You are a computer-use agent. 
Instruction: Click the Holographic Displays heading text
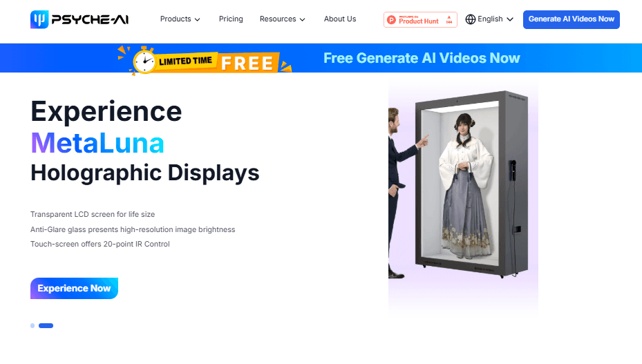(x=145, y=173)
